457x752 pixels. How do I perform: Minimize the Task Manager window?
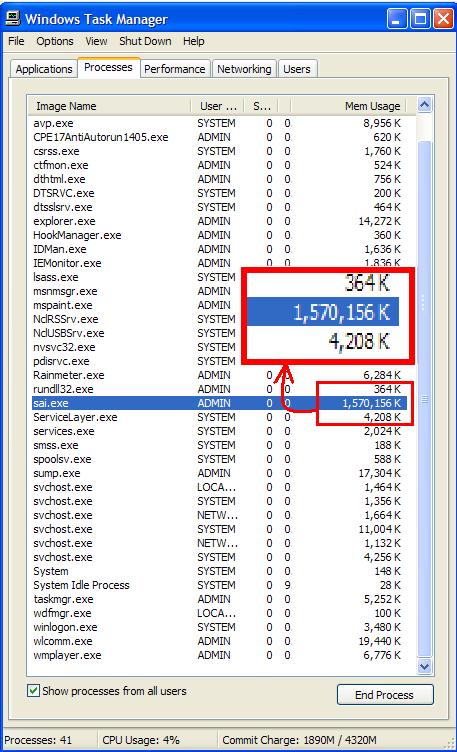point(397,19)
